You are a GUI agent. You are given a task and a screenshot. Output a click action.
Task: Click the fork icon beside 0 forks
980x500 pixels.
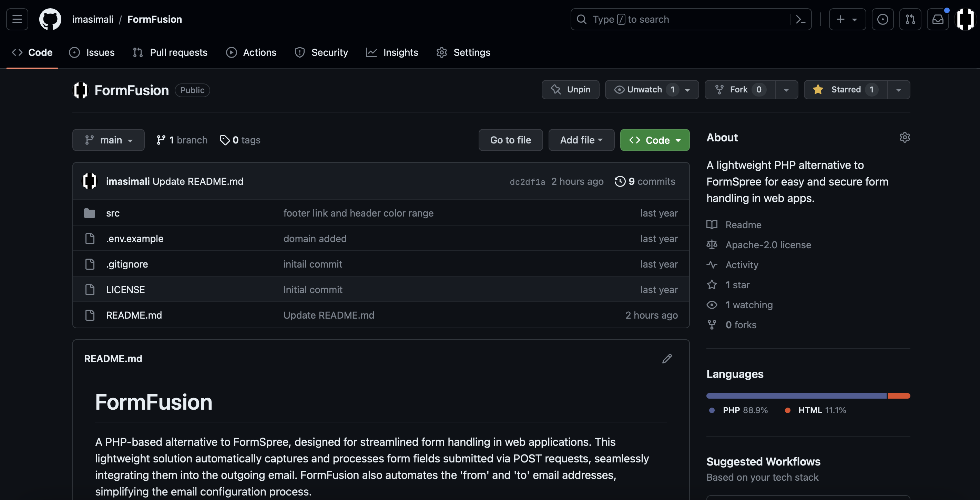pyautogui.click(x=712, y=324)
